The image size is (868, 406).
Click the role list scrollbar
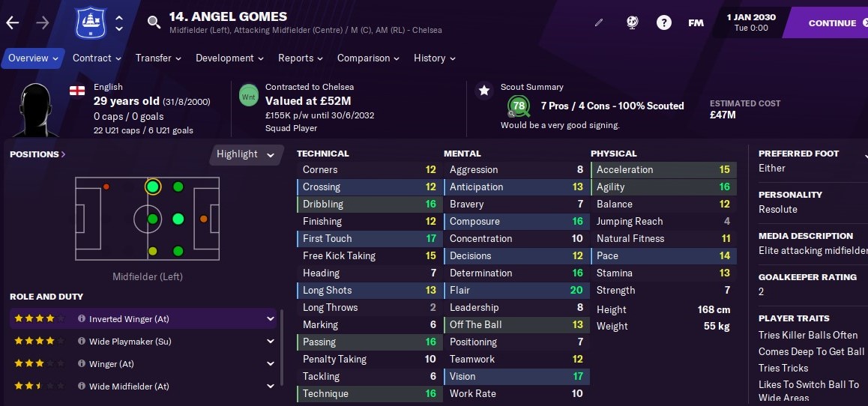pos(283,348)
